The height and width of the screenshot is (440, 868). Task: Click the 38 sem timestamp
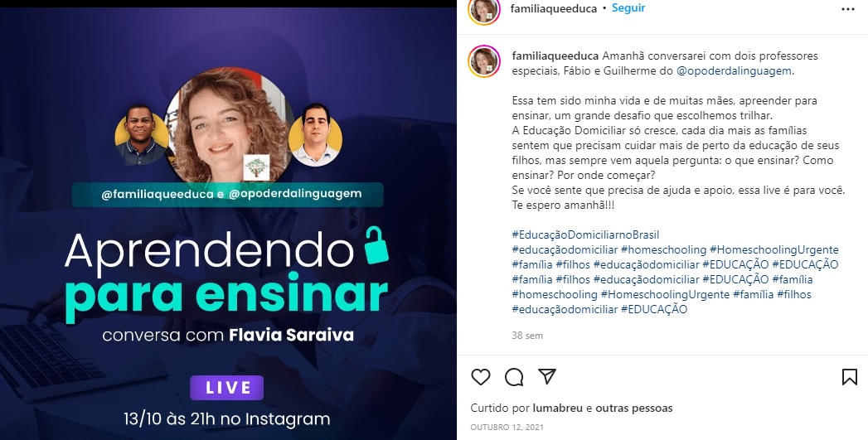coord(527,336)
